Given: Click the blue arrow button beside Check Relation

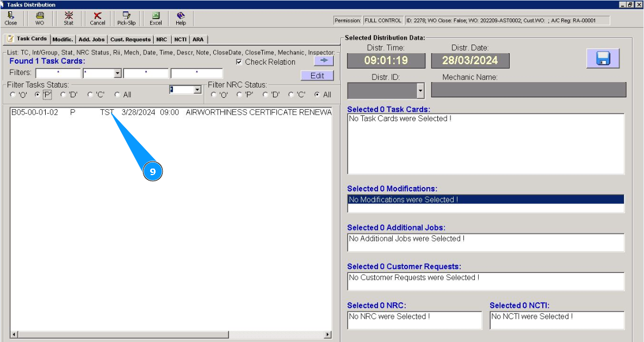Looking at the screenshot, I should coord(324,60).
